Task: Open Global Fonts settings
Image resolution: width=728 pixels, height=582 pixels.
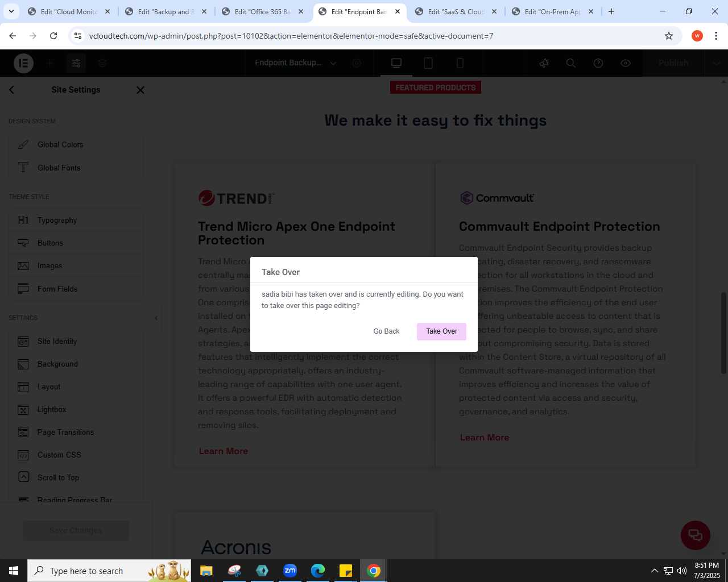Action: (76, 168)
